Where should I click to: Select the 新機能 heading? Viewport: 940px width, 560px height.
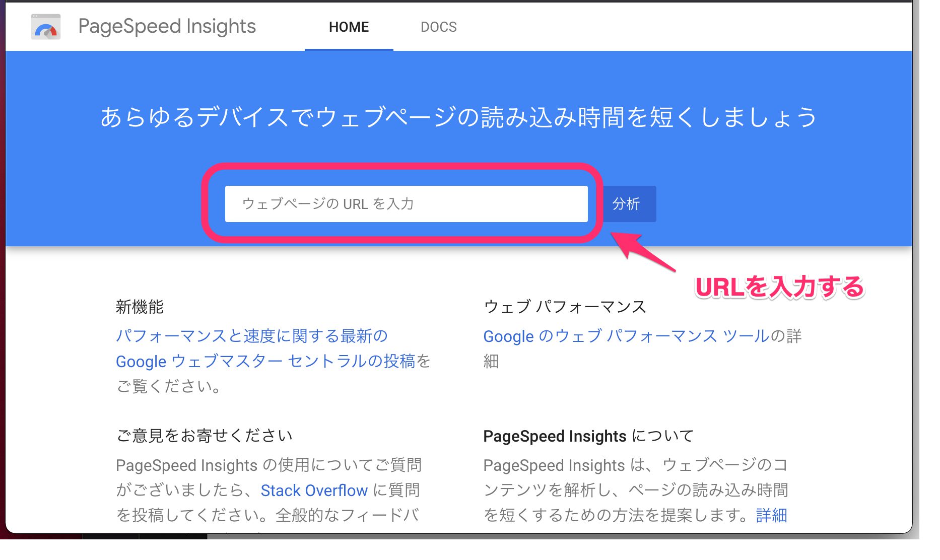point(140,307)
